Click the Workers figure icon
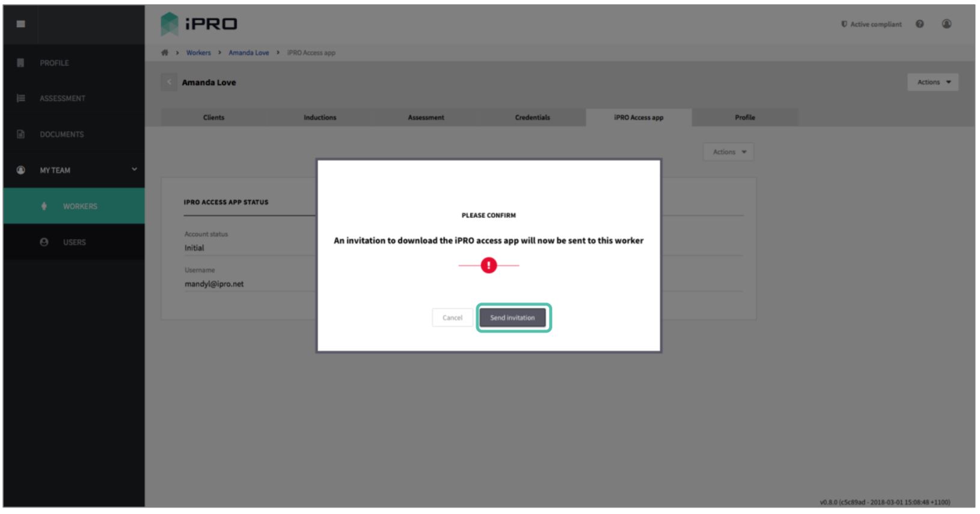 tap(44, 206)
